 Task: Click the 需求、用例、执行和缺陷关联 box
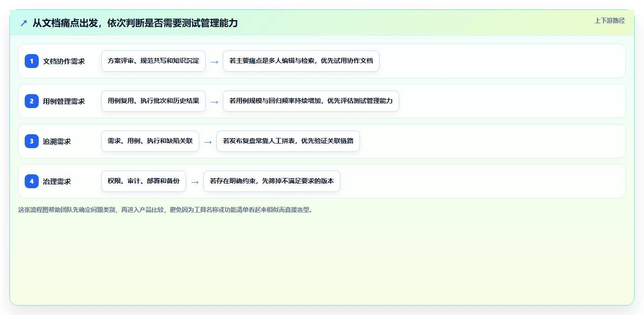pyautogui.click(x=150, y=141)
